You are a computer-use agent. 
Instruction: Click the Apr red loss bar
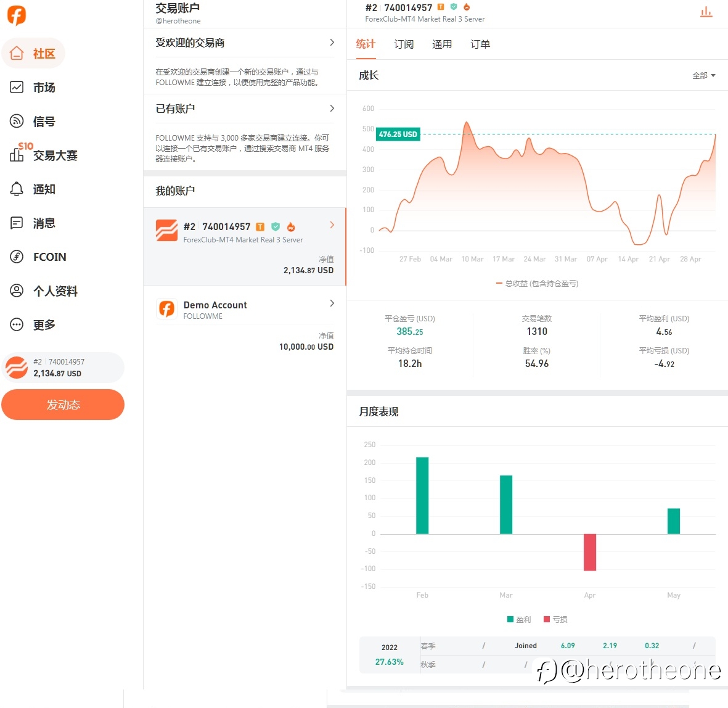[x=590, y=553]
